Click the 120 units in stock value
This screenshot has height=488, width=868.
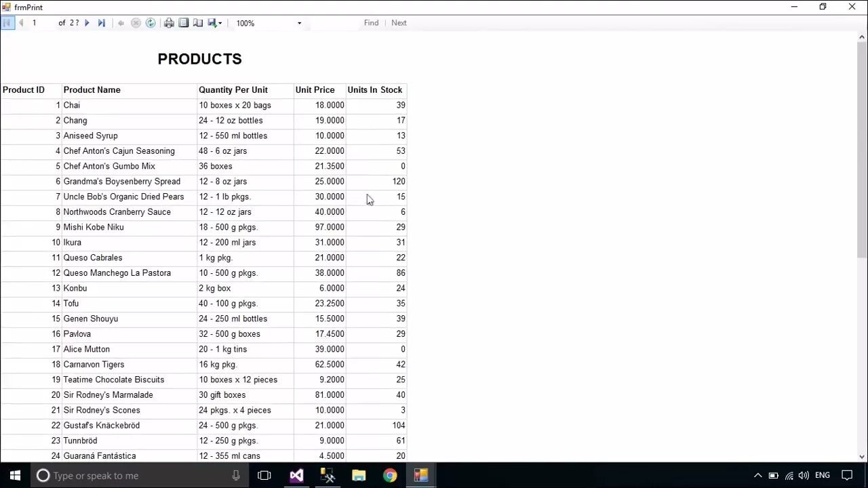[376, 182]
